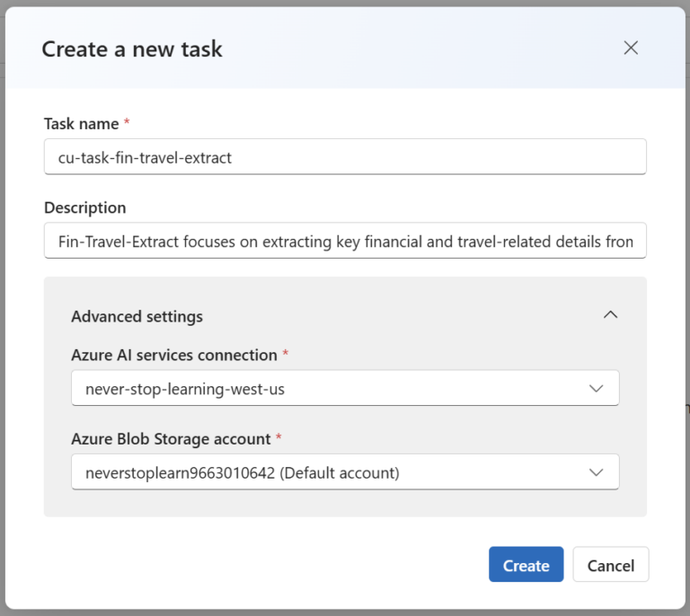
Task: Click the Create a new task title
Action: (132, 48)
